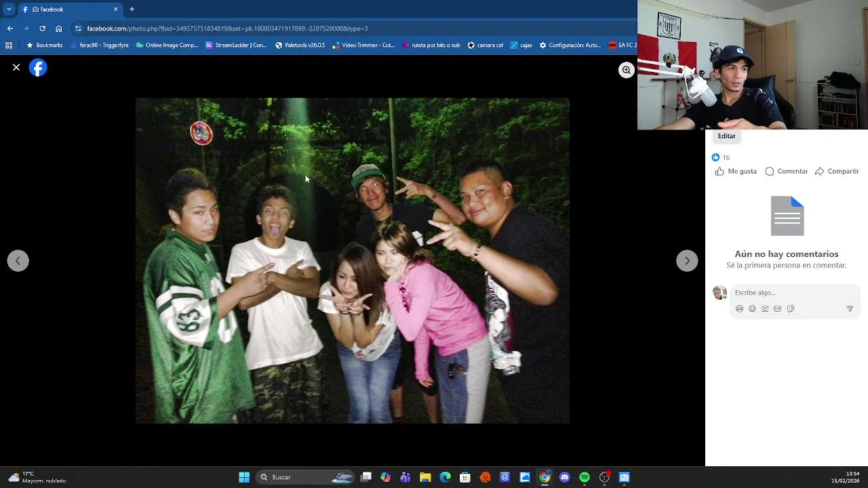Screen dimensions: 868x488
Task: Open the ferac90 - Triggerfyre bookmark
Action: 99,45
